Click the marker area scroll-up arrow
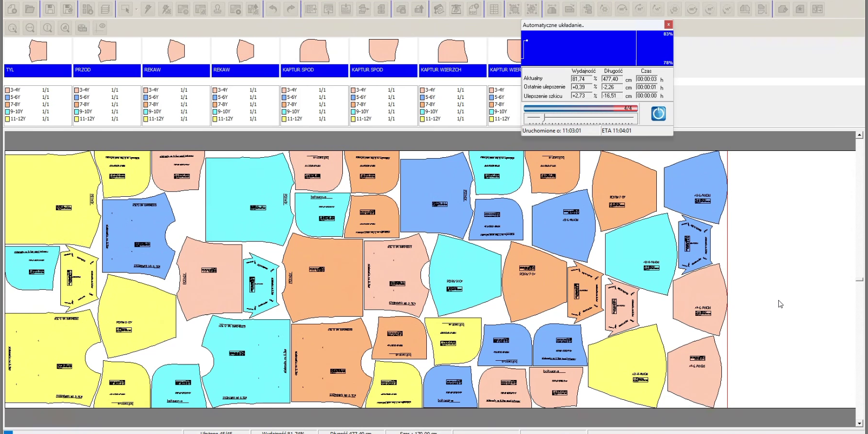This screenshot has width=868, height=434. pyautogui.click(x=859, y=136)
